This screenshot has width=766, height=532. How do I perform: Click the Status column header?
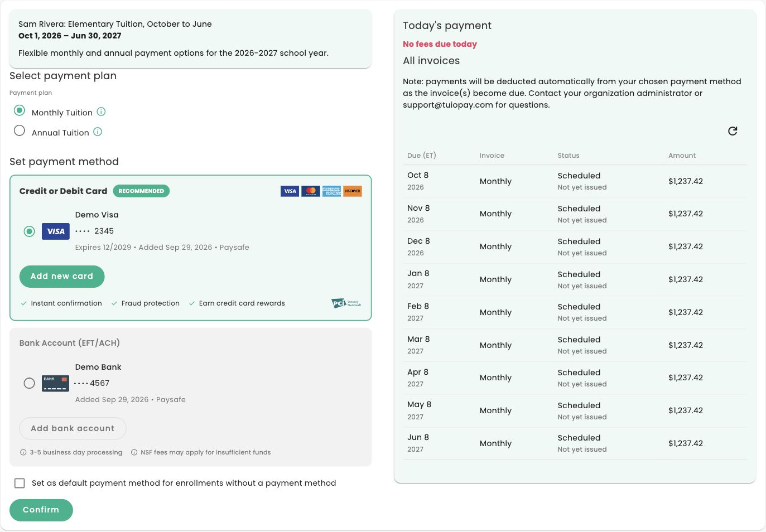pyautogui.click(x=569, y=156)
